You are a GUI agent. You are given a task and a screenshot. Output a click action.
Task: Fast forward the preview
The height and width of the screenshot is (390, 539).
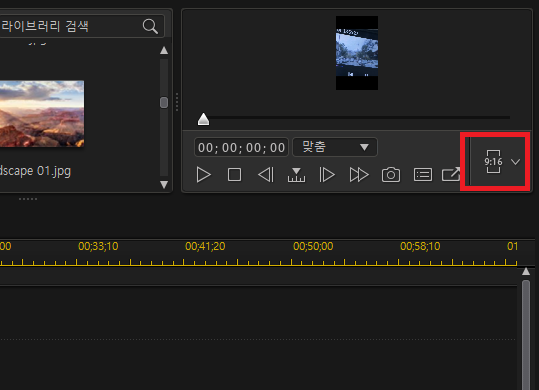pyautogui.click(x=359, y=175)
